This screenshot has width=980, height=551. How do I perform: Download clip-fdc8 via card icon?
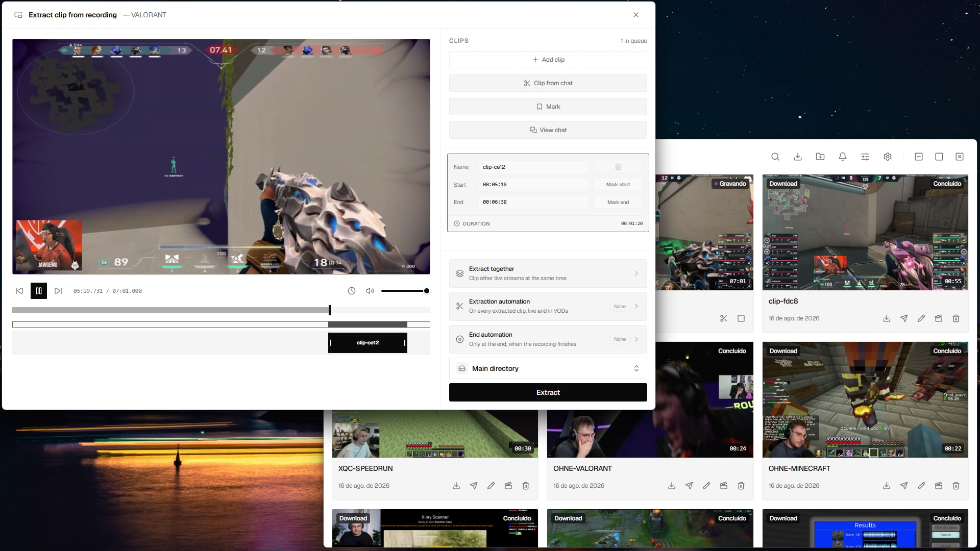(x=887, y=318)
